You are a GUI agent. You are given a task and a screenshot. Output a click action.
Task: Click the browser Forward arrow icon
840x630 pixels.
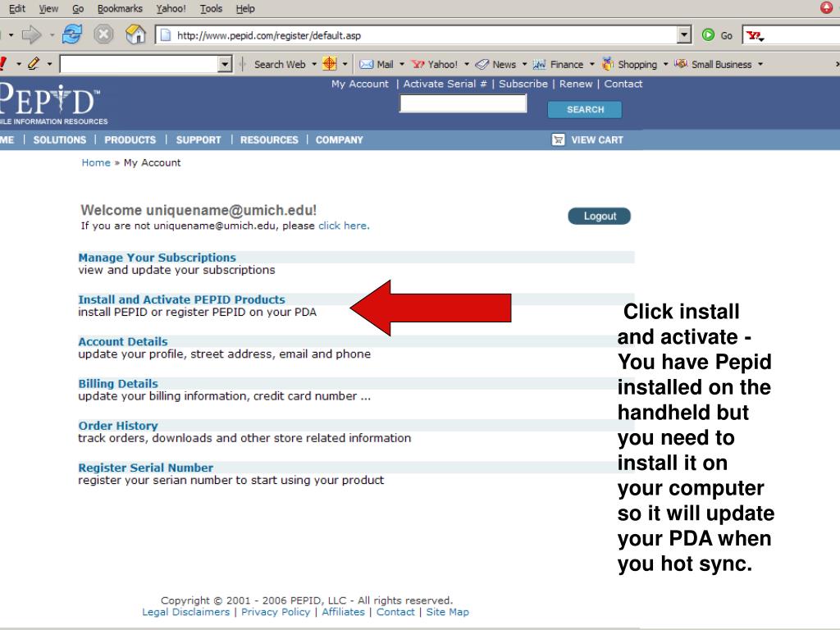pos(31,35)
